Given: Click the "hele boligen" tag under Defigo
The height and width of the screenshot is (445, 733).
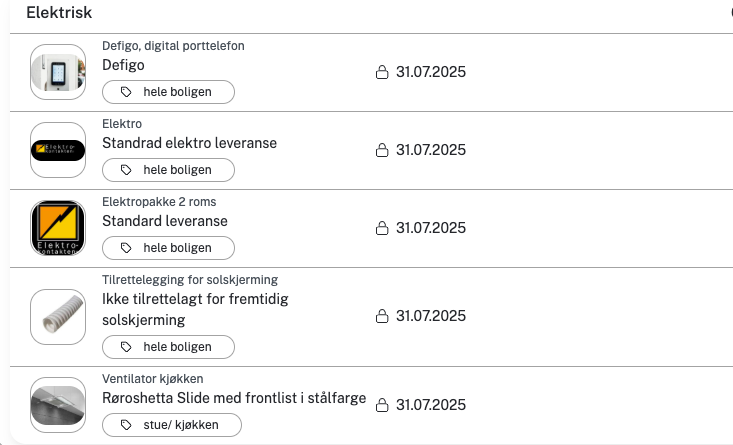Looking at the screenshot, I should tap(168, 92).
